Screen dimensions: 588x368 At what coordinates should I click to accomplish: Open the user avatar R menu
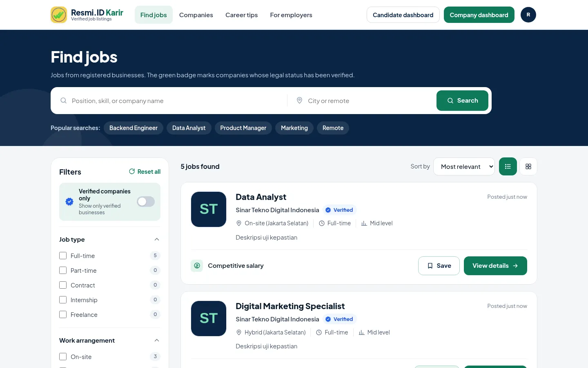pyautogui.click(x=528, y=15)
